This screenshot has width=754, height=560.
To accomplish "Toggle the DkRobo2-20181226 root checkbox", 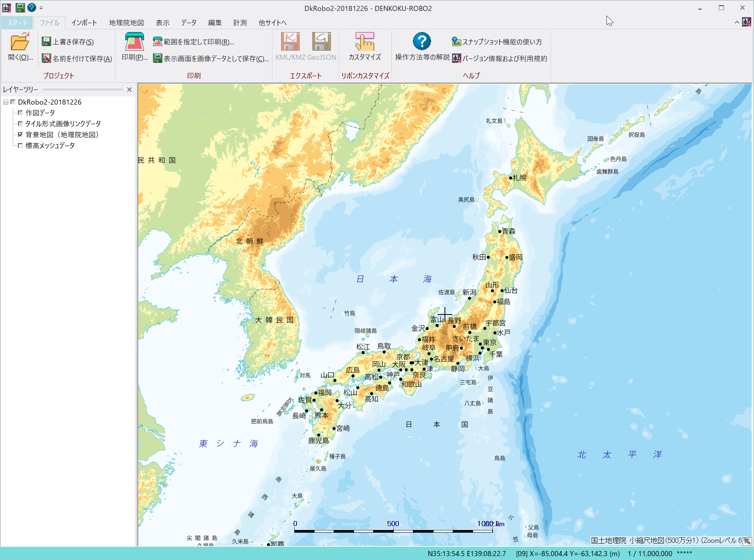I will [13, 102].
